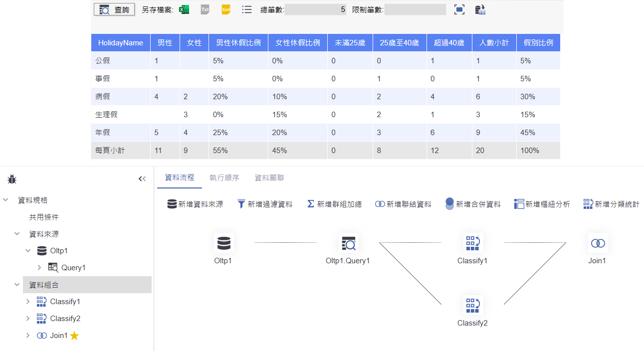Click the bug debug icon

tap(12, 179)
